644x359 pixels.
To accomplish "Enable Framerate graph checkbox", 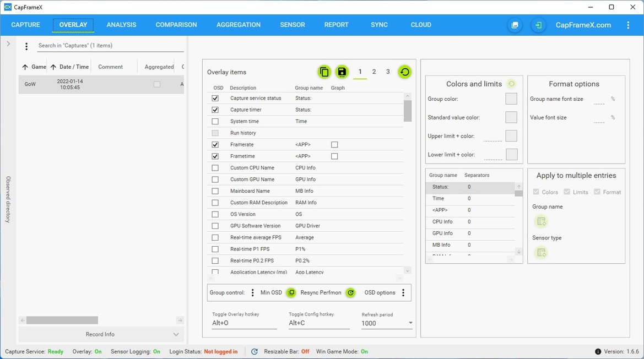I will click(x=335, y=145).
